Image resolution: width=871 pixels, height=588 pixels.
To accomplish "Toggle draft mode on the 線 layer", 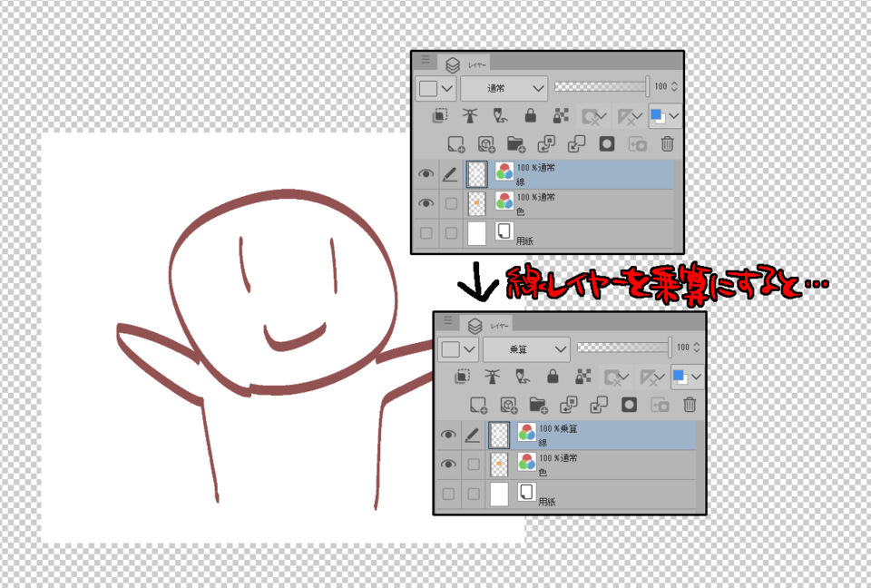I will (x=448, y=174).
